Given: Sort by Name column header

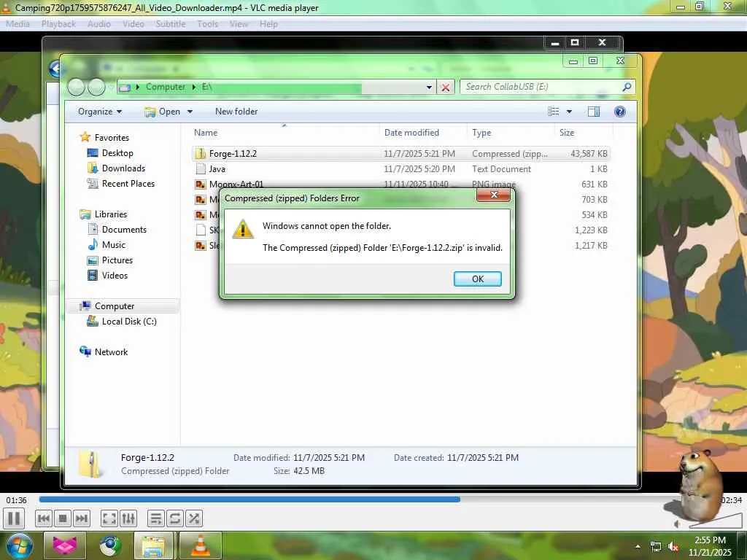Looking at the screenshot, I should click(285, 133).
